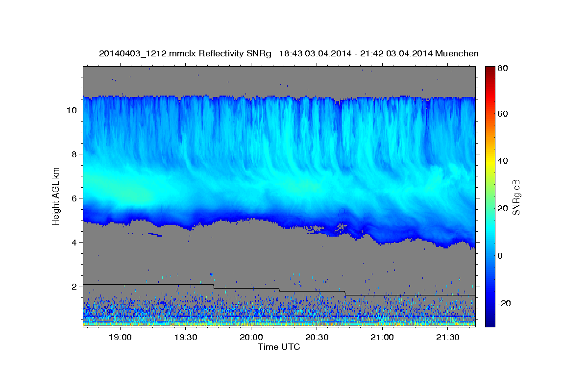Click the colorbar value 0
Image resolution: width=588 pixels, height=392 pixels.
[501, 256]
